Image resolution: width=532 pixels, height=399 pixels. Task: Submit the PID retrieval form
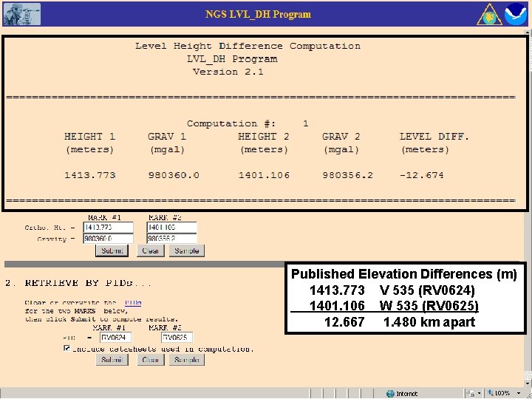112,360
